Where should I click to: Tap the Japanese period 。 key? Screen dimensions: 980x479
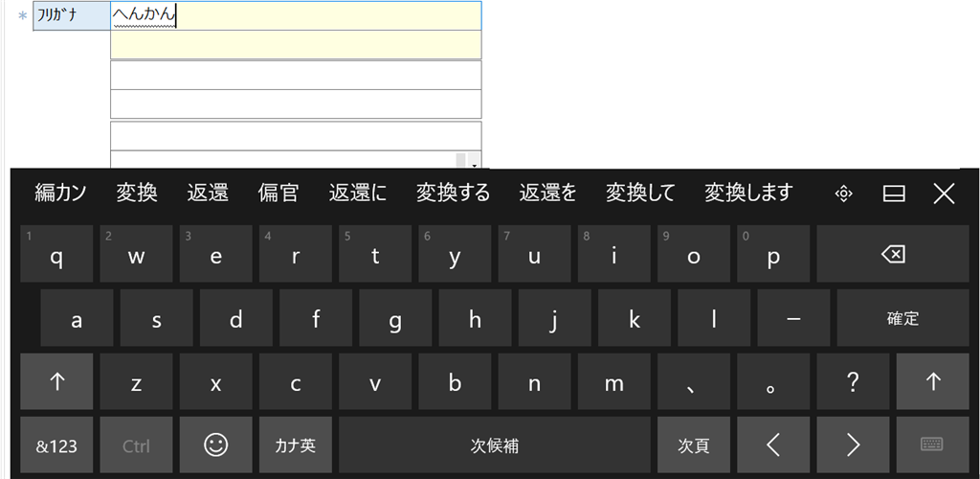[773, 381]
